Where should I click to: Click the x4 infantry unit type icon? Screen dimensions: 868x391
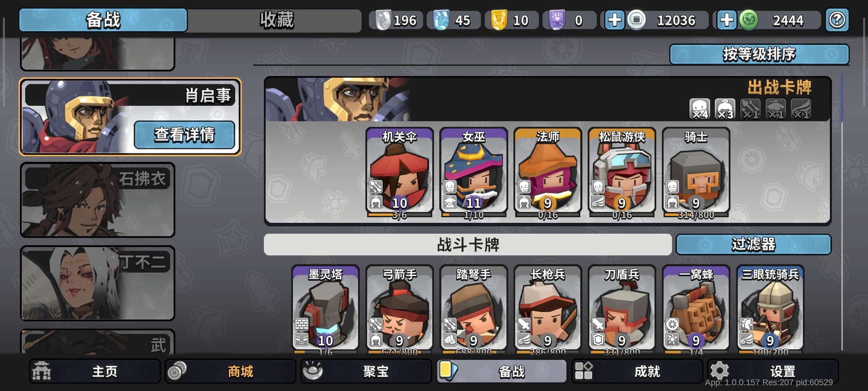700,109
